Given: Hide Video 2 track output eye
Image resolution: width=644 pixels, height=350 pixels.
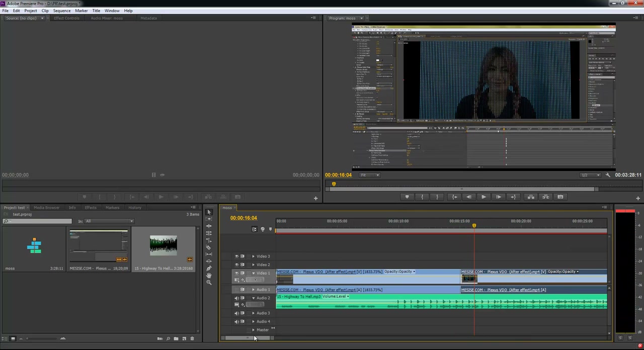Looking at the screenshot, I should tap(236, 265).
